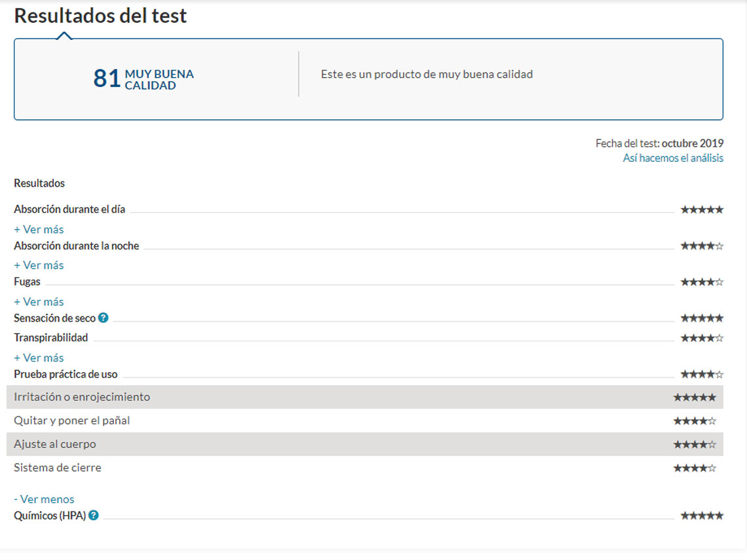Click the Fugas star rating
Viewport: 747px width, 560px height.
[702, 282]
